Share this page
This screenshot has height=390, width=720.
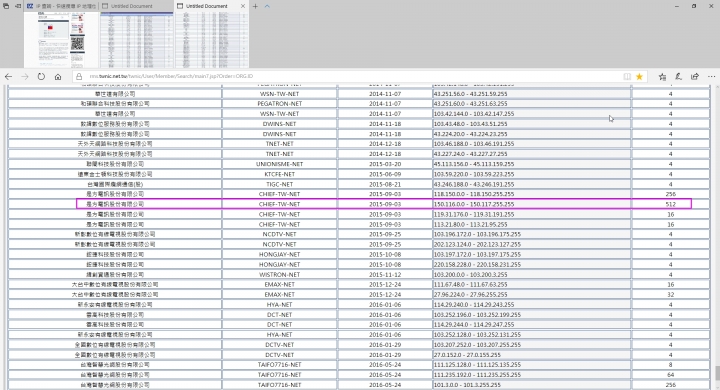pyautogui.click(x=695, y=77)
